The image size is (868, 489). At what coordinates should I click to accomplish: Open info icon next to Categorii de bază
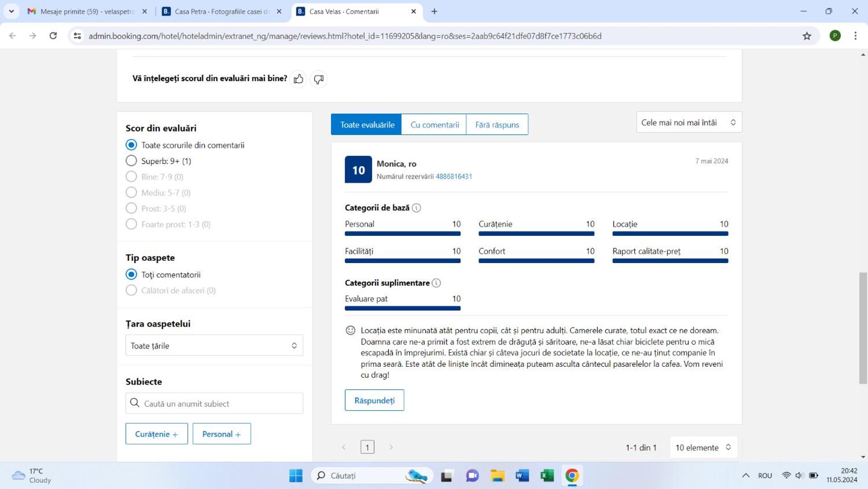click(x=416, y=208)
